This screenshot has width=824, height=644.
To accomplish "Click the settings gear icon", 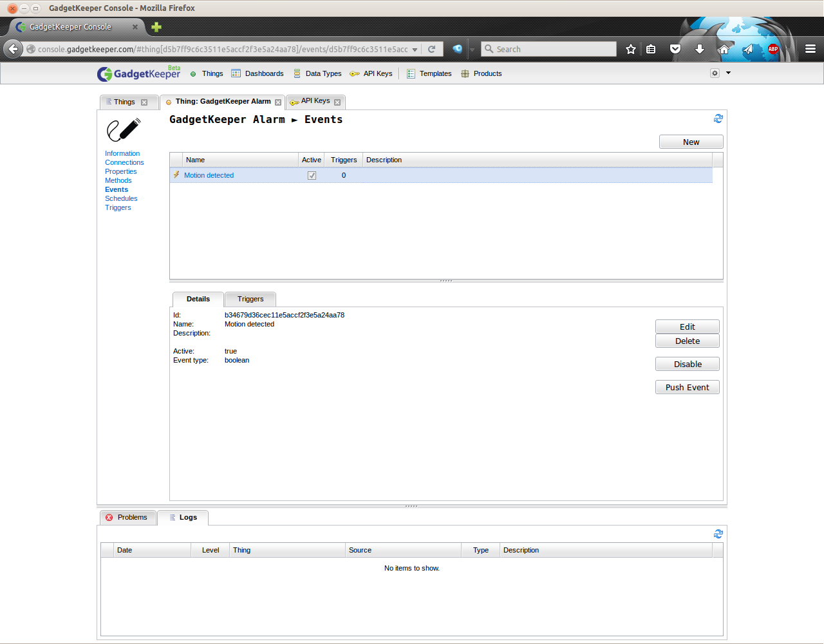I will click(x=715, y=73).
